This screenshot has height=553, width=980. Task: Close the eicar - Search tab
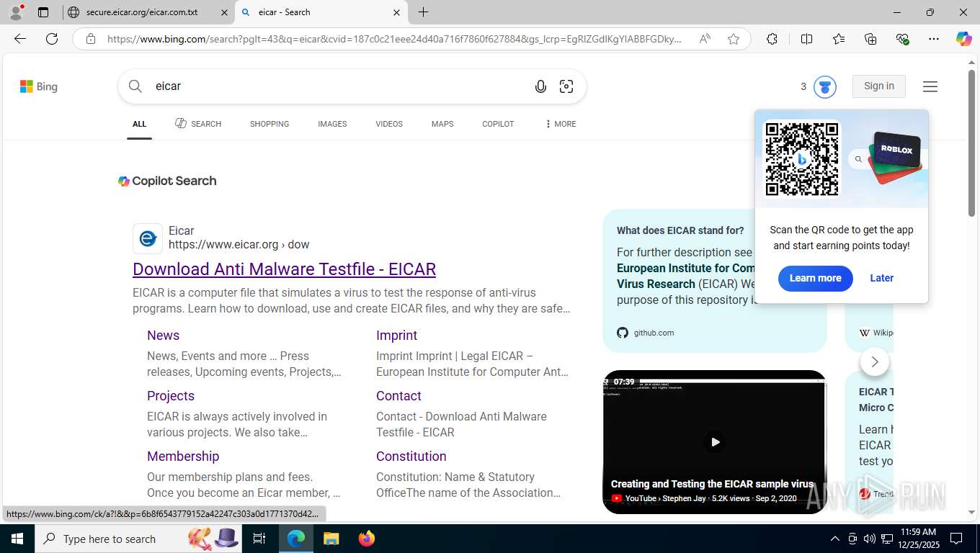click(x=396, y=12)
